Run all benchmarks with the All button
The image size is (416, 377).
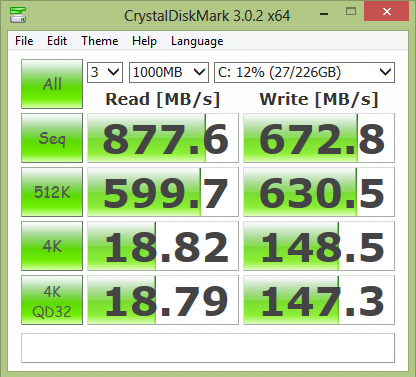[x=52, y=84]
